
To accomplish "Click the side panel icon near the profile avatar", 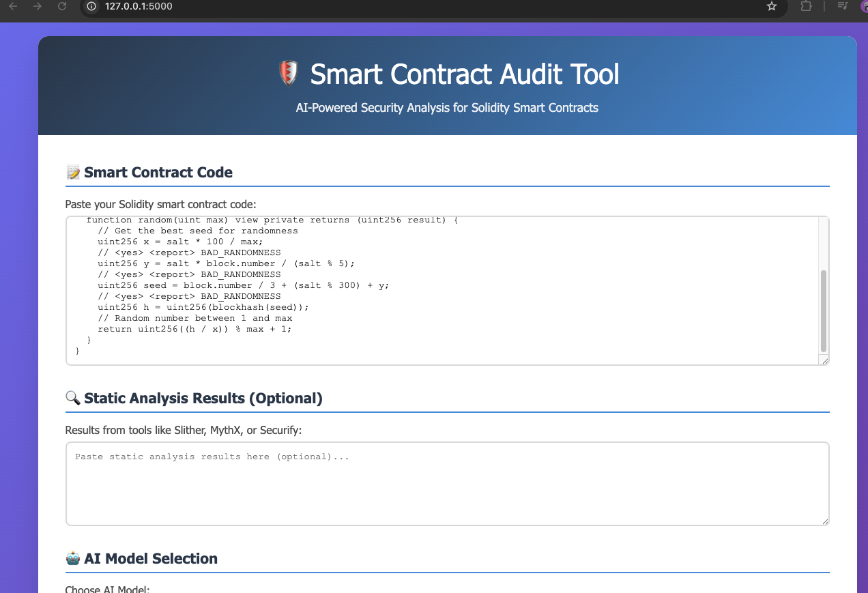I will pos(843,8).
